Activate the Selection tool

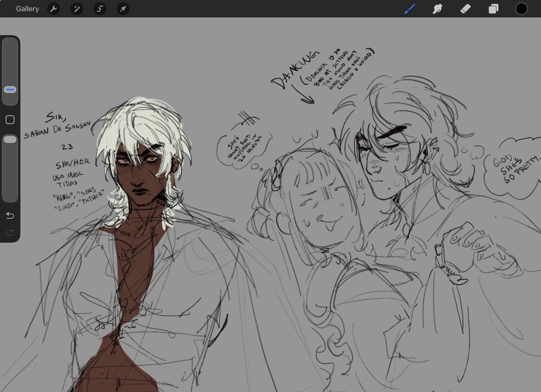pos(100,9)
